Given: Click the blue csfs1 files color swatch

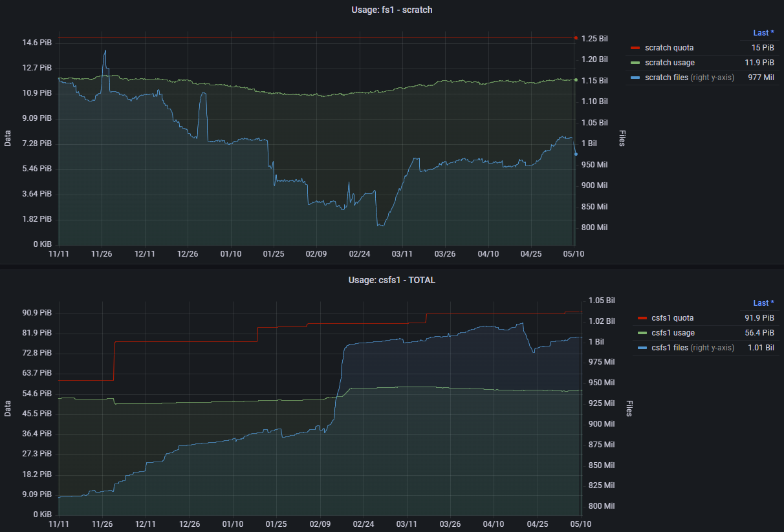Looking at the screenshot, I should pyautogui.click(x=642, y=348).
